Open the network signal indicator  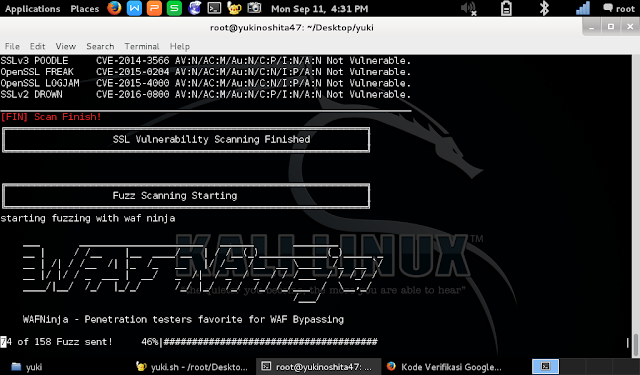click(582, 8)
